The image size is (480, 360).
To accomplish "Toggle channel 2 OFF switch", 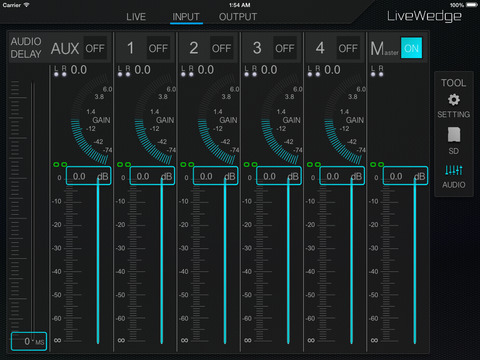I will (222, 48).
